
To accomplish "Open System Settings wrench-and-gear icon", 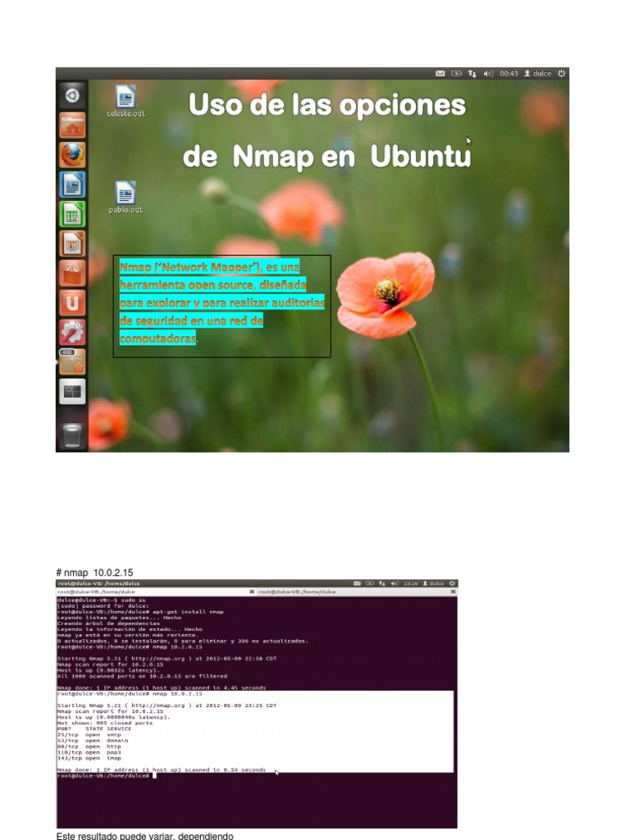I will [72, 333].
